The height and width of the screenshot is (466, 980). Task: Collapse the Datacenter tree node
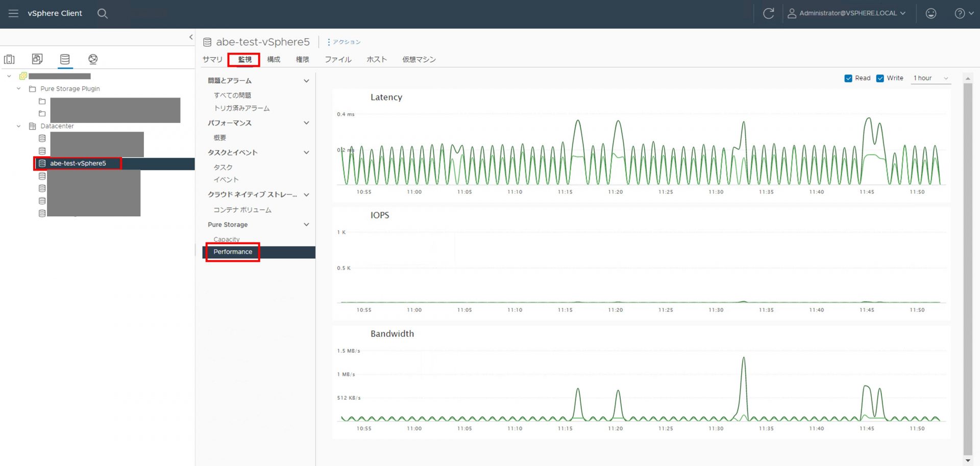pos(19,126)
